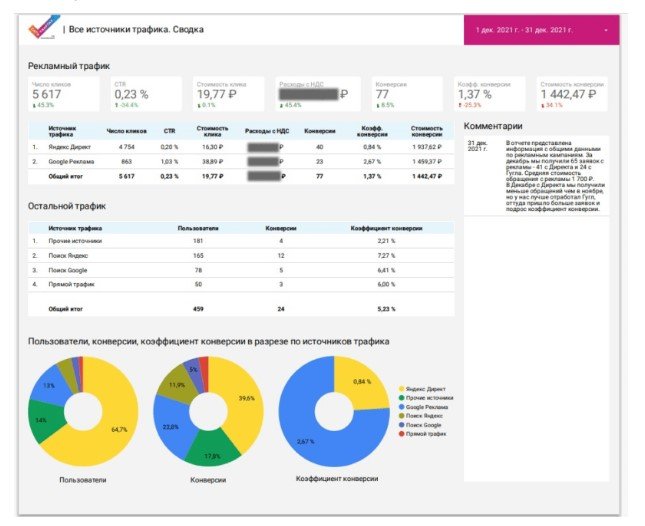The image size is (645, 526).
Task: Open the date range dropdown for December 2021
Action: [x=541, y=30]
